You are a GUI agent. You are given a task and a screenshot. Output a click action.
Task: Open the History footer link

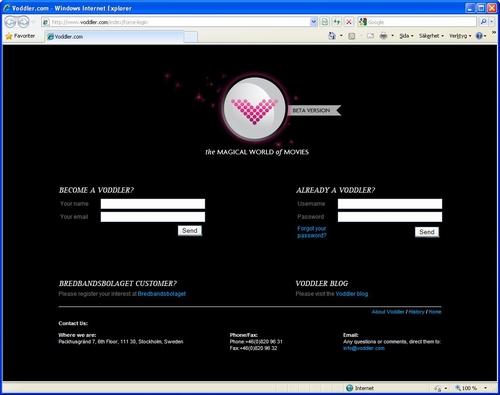[x=416, y=312]
